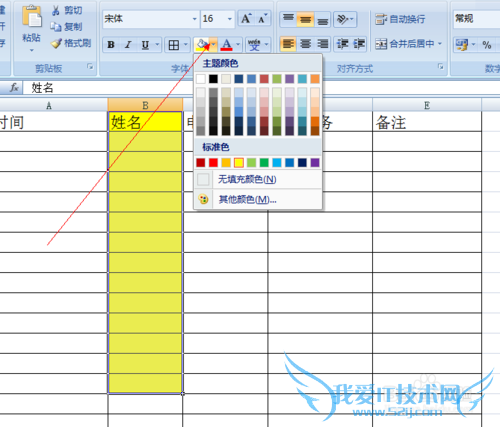Open the clipboard dialog launcher

[90, 67]
